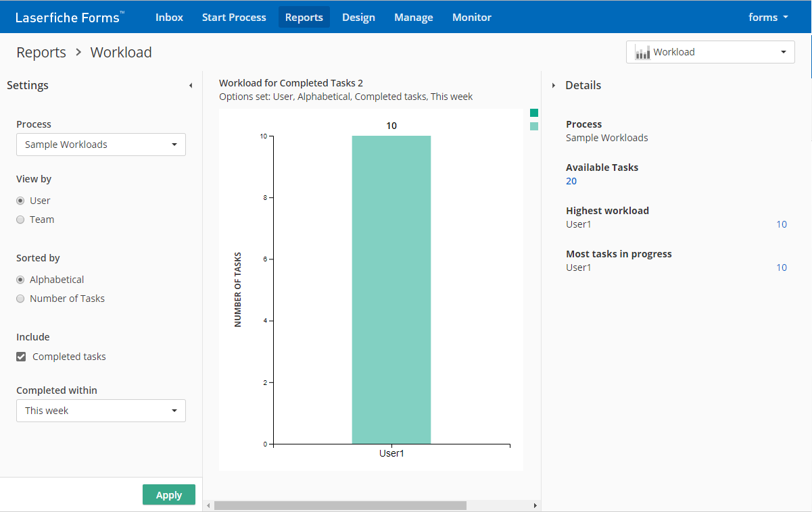Open the forms user menu
812x512 pixels.
click(x=768, y=18)
